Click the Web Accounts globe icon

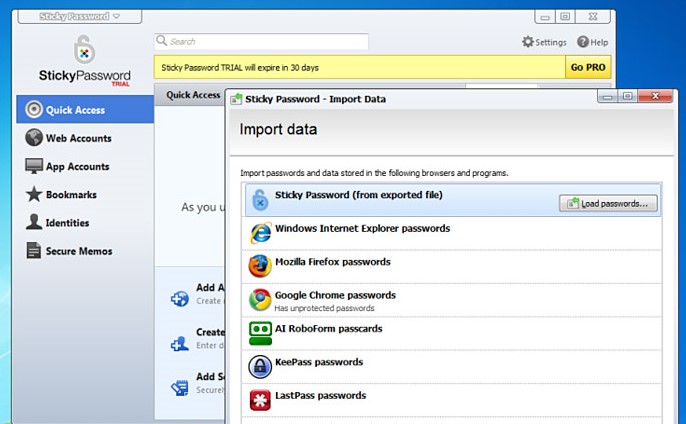click(x=34, y=137)
